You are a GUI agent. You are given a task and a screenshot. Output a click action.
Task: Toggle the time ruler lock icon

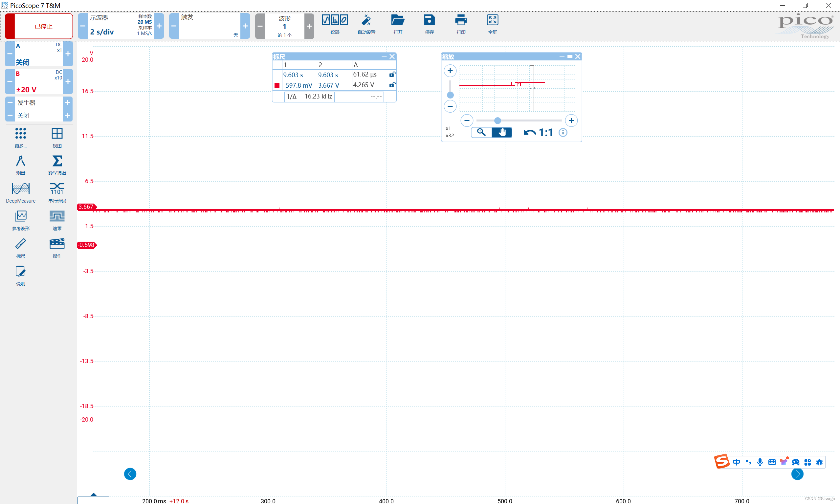(x=392, y=75)
